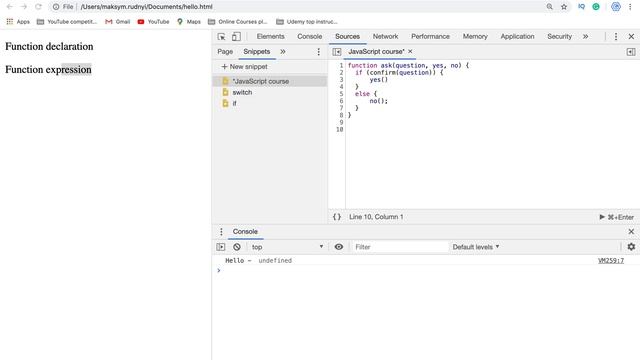
Task: Close the DevTools panel
Action: point(631,36)
